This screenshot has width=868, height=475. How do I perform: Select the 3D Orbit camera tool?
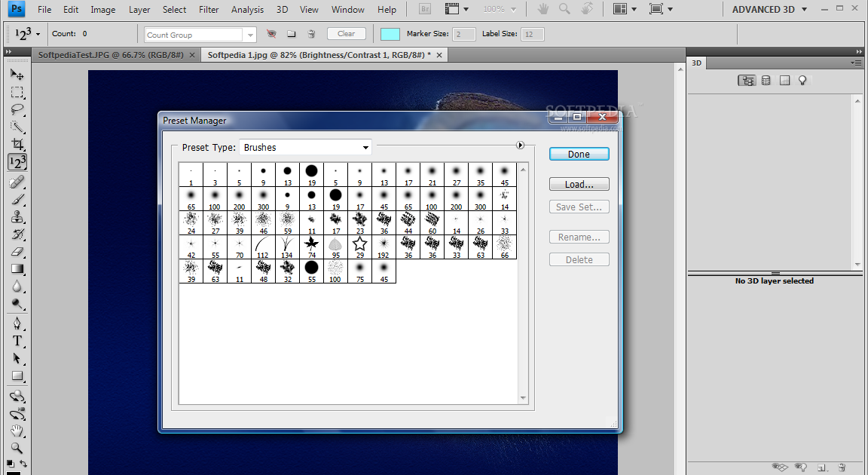tap(17, 414)
